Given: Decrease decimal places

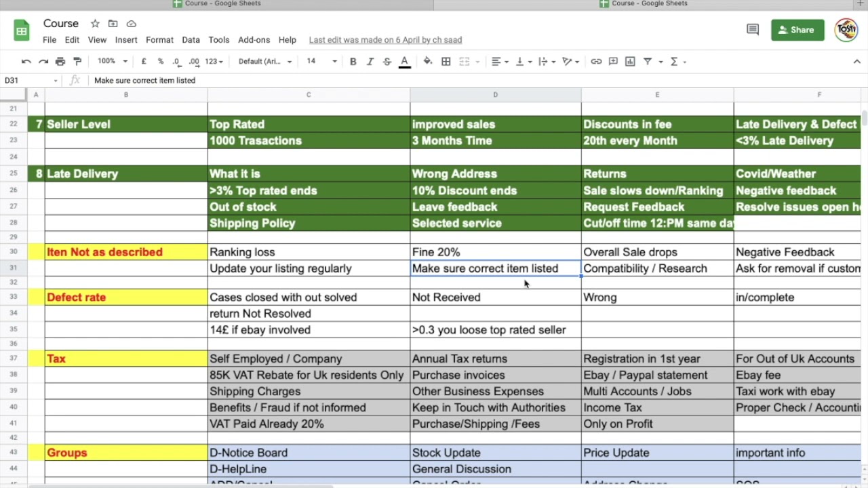Looking at the screenshot, I should (x=177, y=62).
